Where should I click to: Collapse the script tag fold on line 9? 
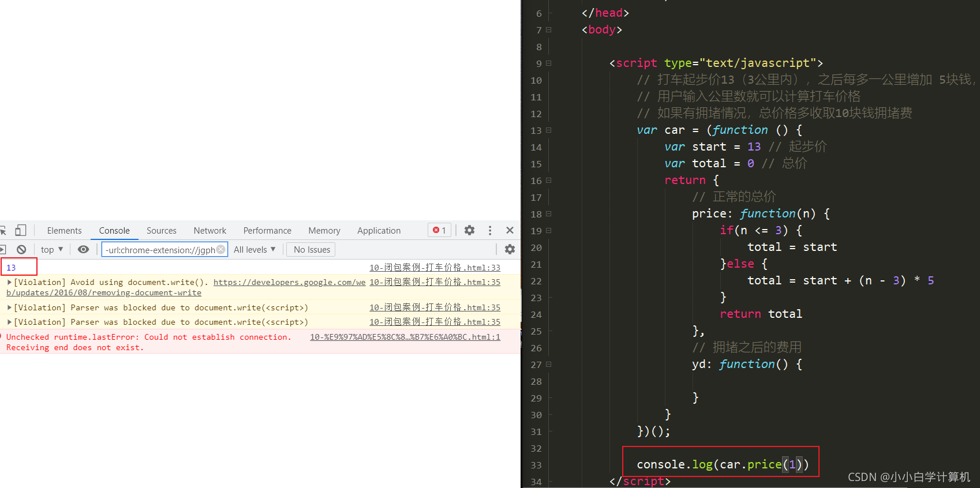pos(548,63)
